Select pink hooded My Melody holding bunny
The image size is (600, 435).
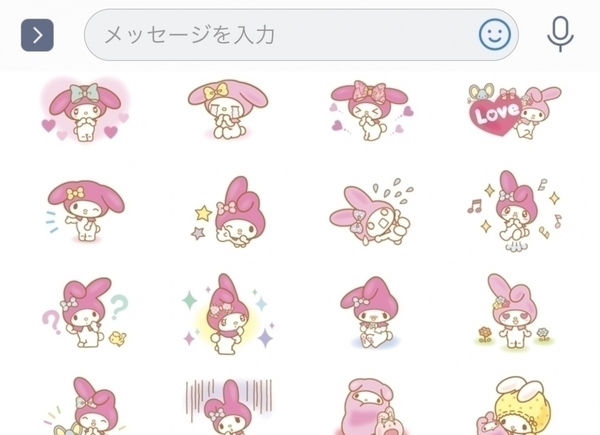370,407
